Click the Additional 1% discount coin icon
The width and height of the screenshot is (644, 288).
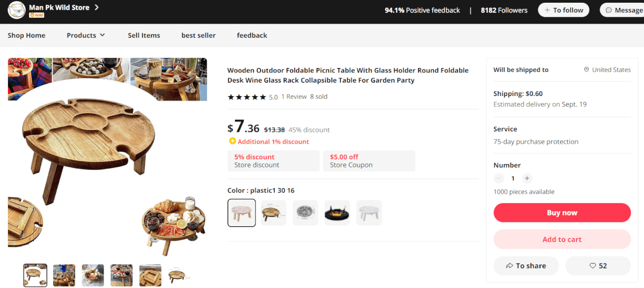pyautogui.click(x=232, y=141)
